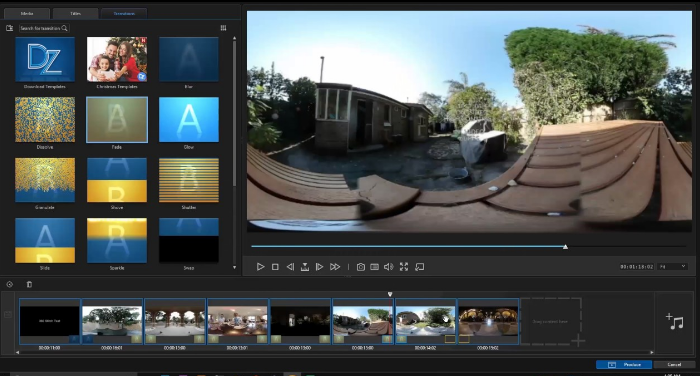Delete the selected clip using the trash icon
Viewport: 700px width, 376px height.
coord(29,284)
